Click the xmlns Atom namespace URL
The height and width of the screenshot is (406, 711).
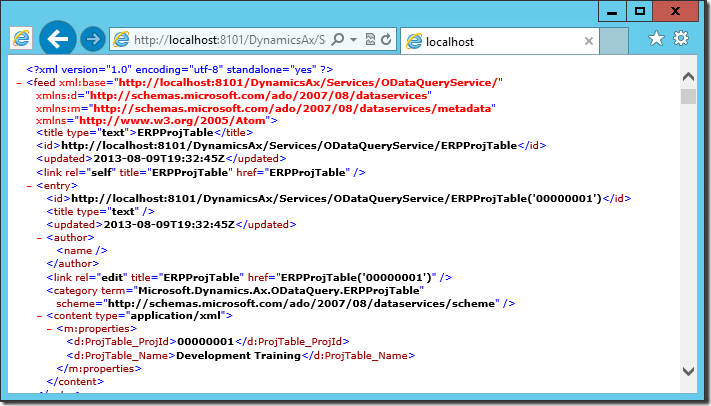pyautogui.click(x=172, y=121)
